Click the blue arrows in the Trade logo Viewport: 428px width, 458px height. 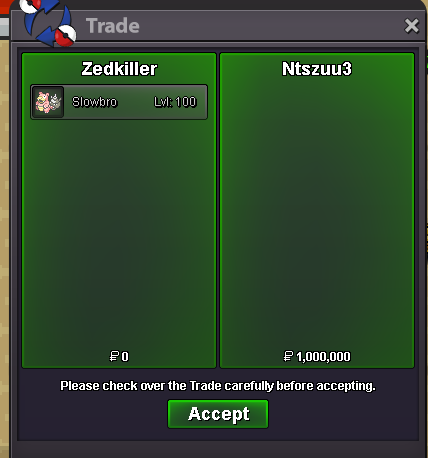(47, 23)
